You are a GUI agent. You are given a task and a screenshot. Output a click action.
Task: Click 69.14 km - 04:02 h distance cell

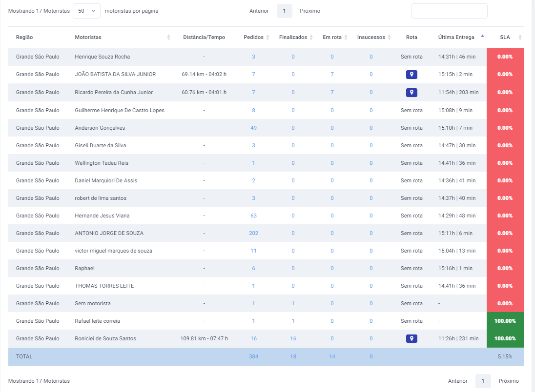point(204,74)
